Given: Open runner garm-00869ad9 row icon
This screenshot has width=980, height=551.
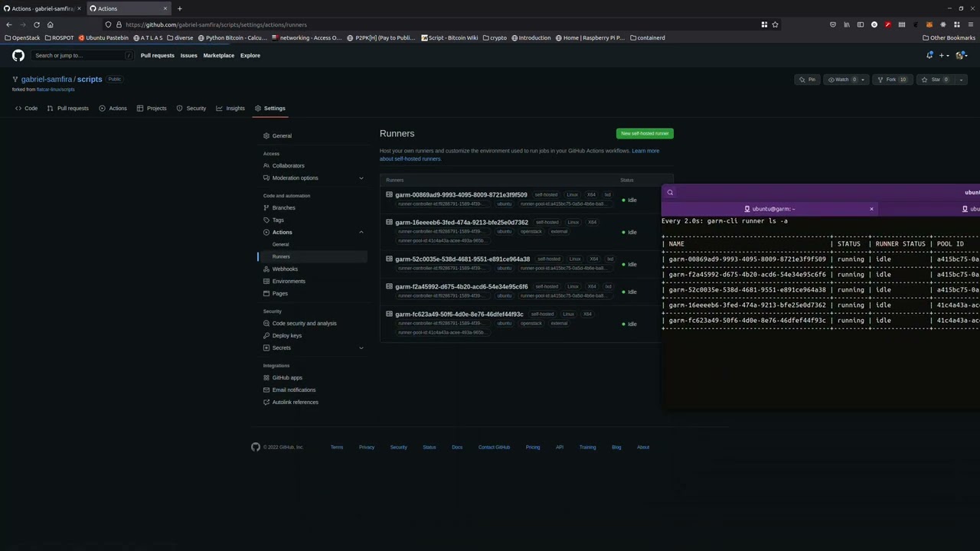Looking at the screenshot, I should (x=389, y=194).
